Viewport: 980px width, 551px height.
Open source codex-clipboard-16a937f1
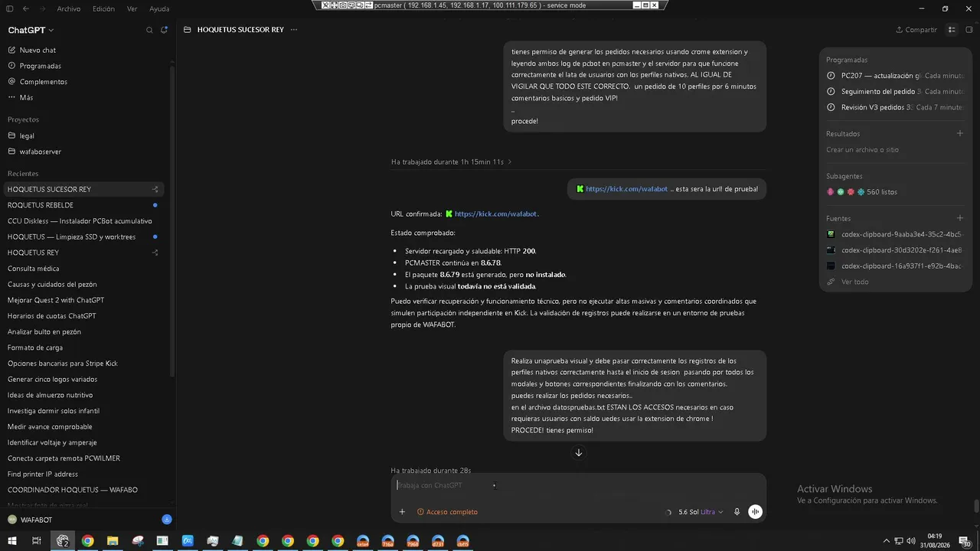[x=895, y=266]
